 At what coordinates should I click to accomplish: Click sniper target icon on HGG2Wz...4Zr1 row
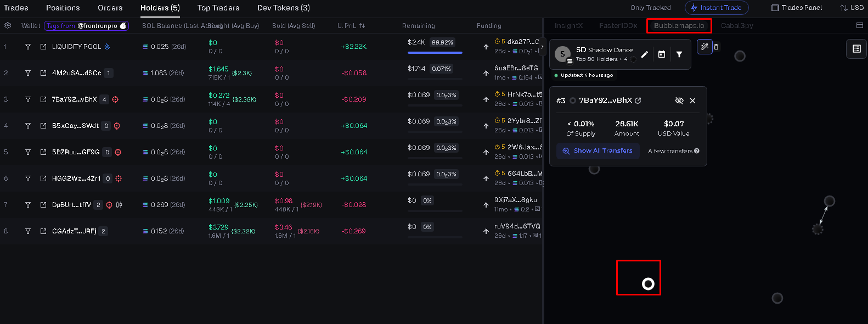[x=119, y=178]
